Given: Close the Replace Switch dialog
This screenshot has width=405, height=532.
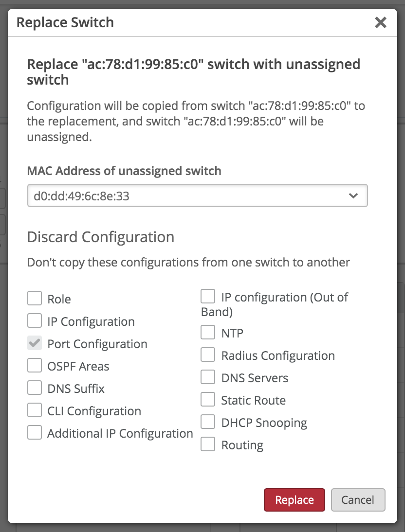Looking at the screenshot, I should 380,22.
